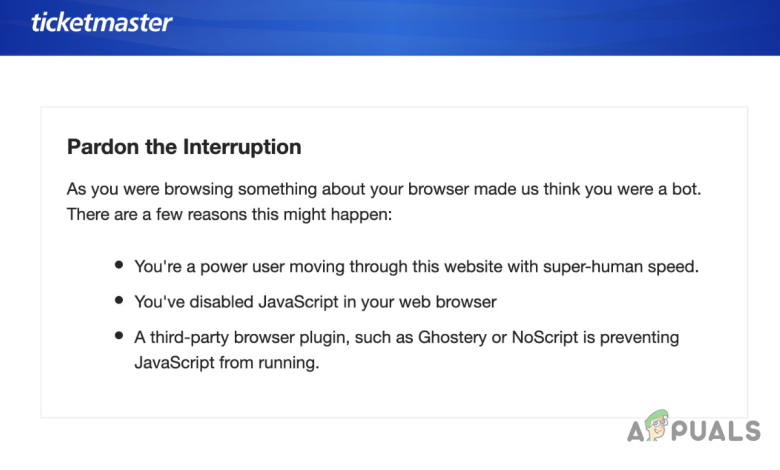Click the last line "JavaScript from running."

[226, 363]
